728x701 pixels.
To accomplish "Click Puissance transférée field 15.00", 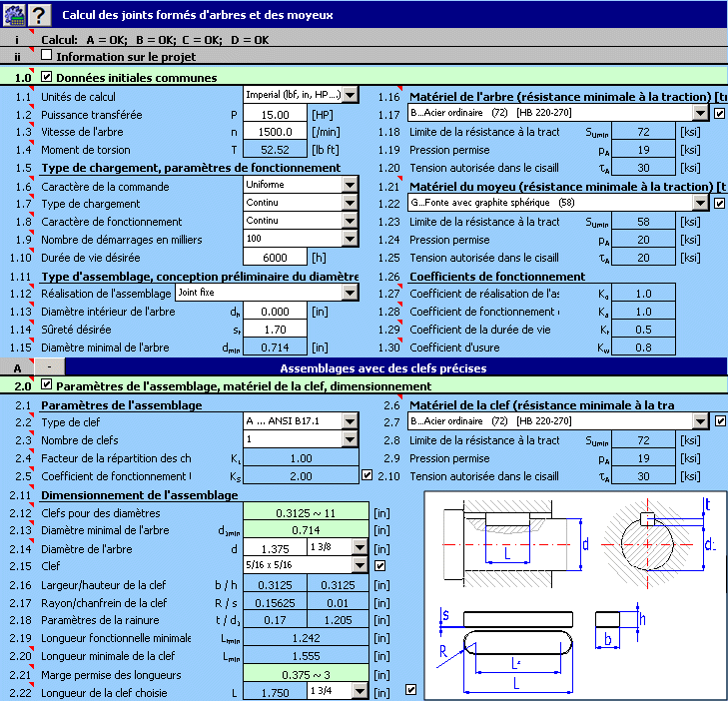I will click(275, 115).
